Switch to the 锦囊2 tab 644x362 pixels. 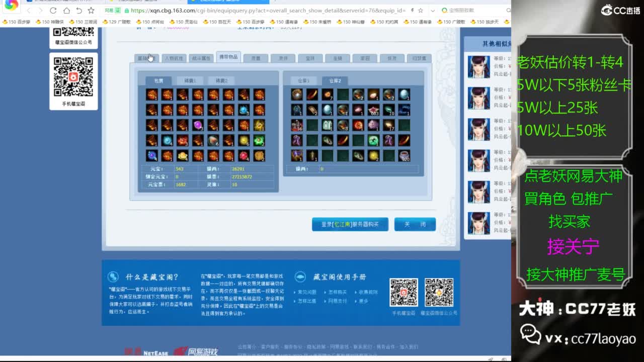click(221, 80)
